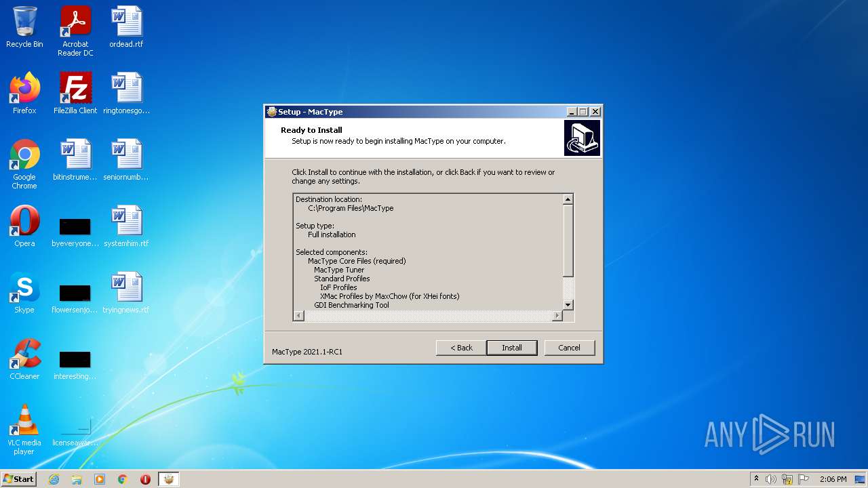Click the summary box scroll-down arrow
Viewport: 868px width, 488px height.
click(568, 304)
